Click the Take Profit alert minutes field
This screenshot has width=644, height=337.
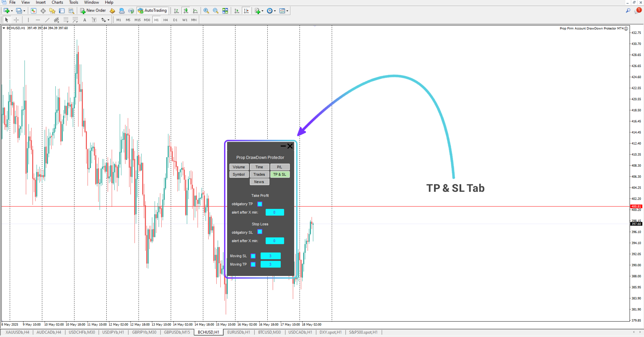pos(275,212)
